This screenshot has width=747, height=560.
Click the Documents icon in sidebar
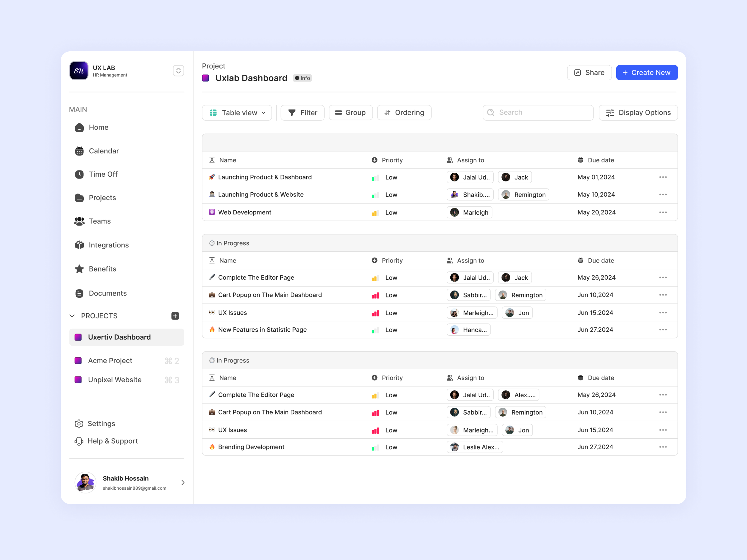click(x=79, y=293)
